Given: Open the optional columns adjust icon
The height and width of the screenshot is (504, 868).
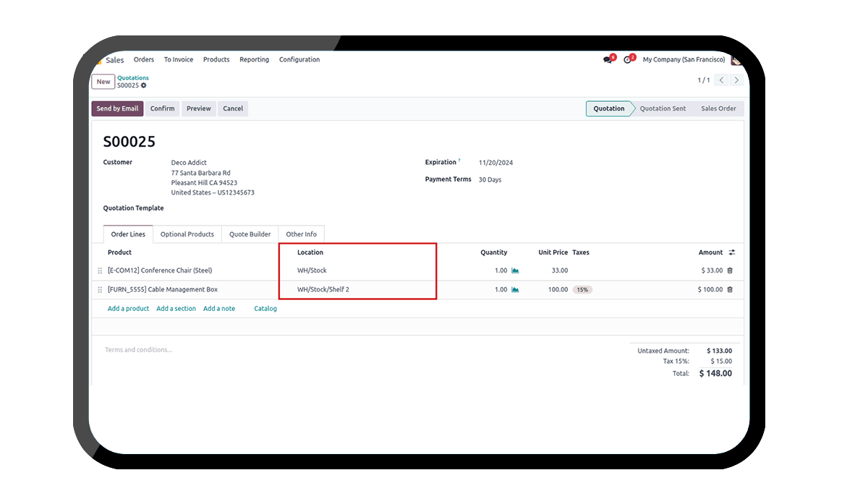Looking at the screenshot, I should coord(731,252).
